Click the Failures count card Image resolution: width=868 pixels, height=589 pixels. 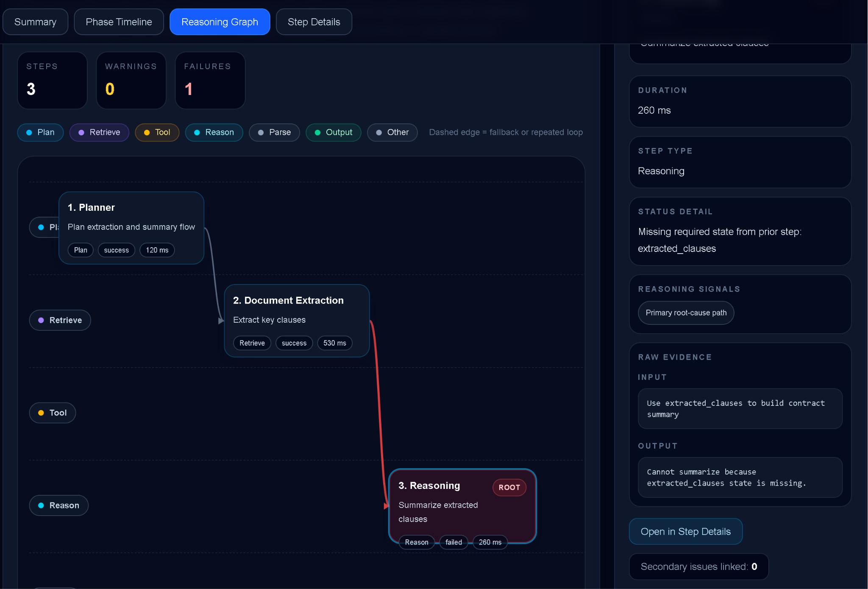[210, 81]
